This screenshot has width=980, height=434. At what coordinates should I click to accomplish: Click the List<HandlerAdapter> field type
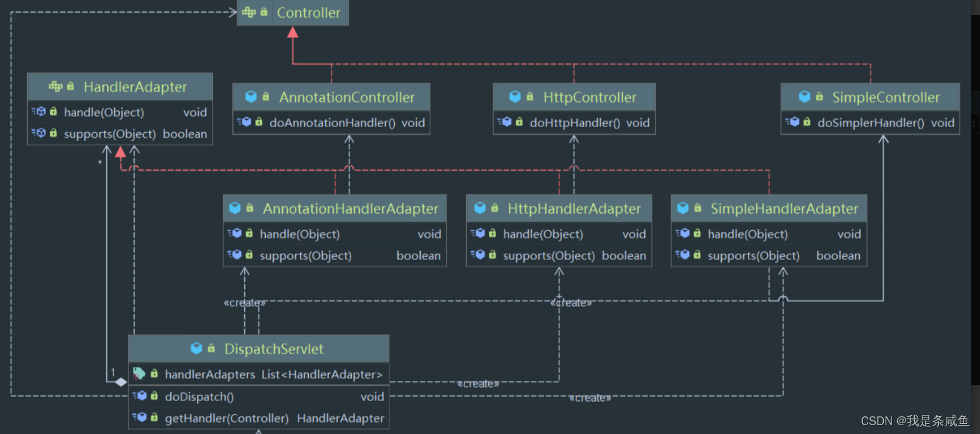322,375
